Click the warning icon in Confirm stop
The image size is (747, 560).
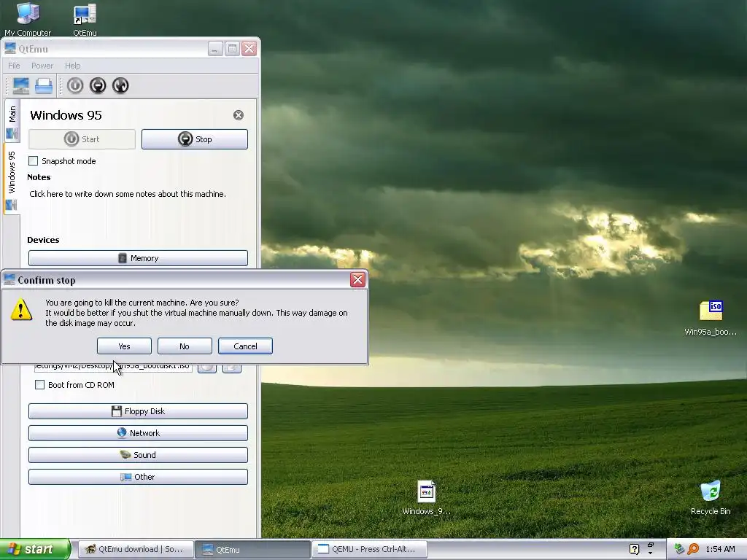pyautogui.click(x=21, y=309)
